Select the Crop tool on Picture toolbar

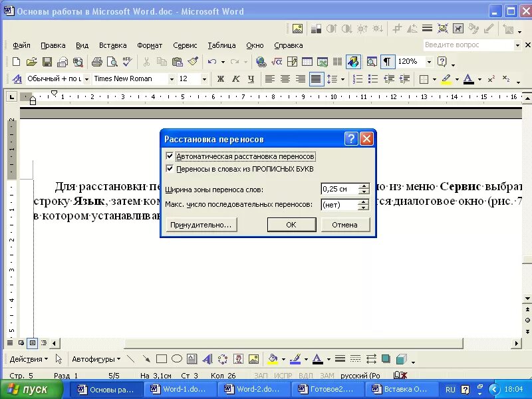[397, 29]
